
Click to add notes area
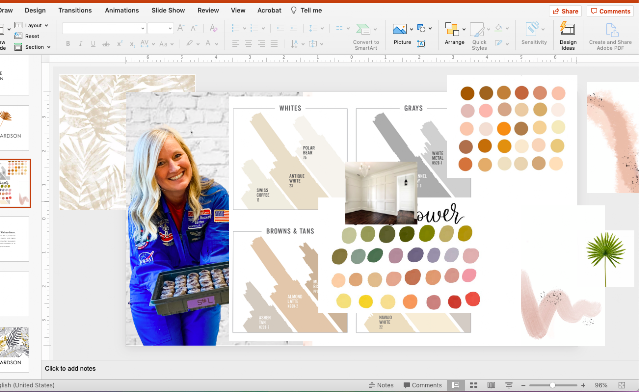pos(70,368)
